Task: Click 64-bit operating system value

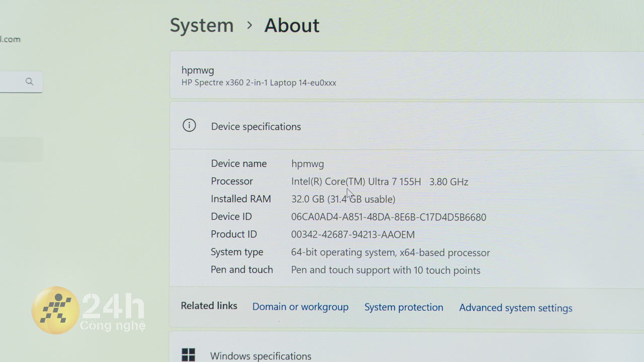Action: [x=390, y=252]
